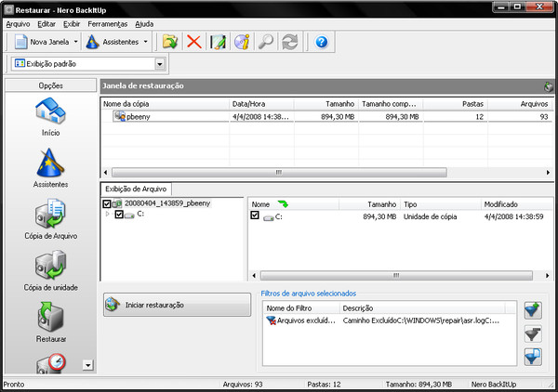558x392 pixels.
Task: Select the pbeeny backup row name
Action: pyautogui.click(x=138, y=116)
